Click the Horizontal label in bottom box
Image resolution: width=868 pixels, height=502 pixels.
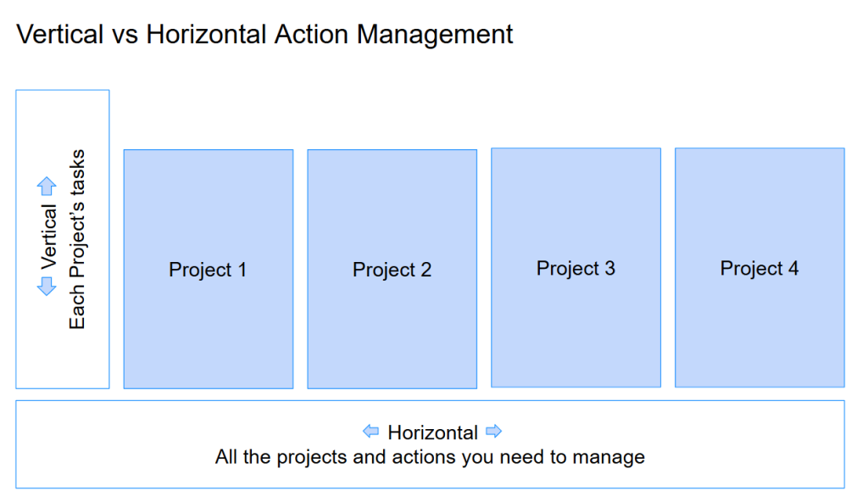(x=432, y=432)
